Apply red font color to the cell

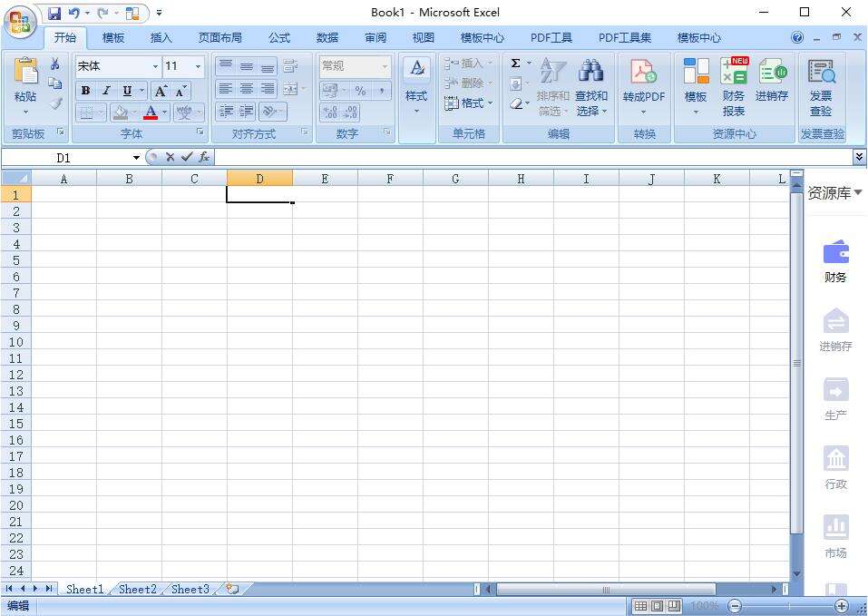150,112
